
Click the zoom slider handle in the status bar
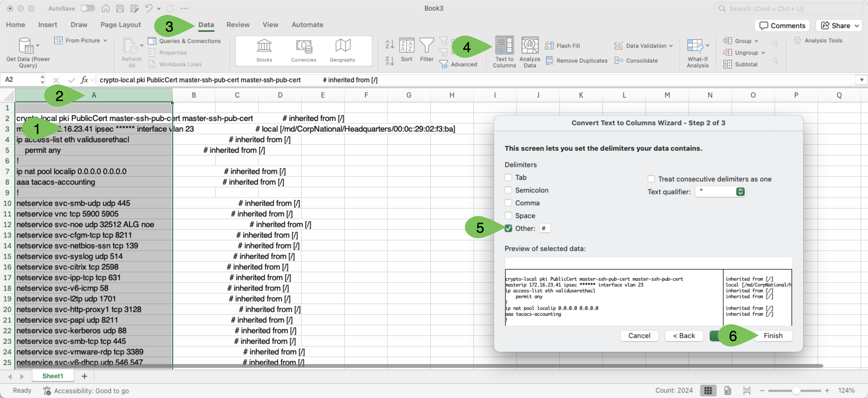pos(796,390)
